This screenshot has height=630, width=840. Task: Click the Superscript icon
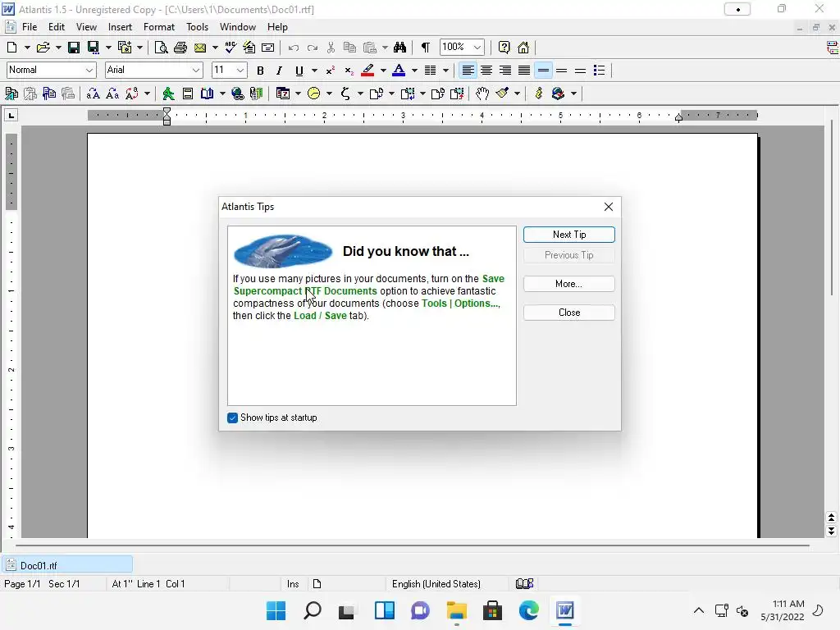point(331,71)
